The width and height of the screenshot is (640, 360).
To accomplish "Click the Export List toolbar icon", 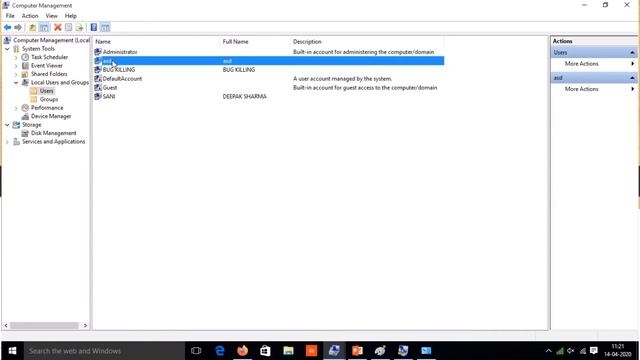I will click(80, 27).
